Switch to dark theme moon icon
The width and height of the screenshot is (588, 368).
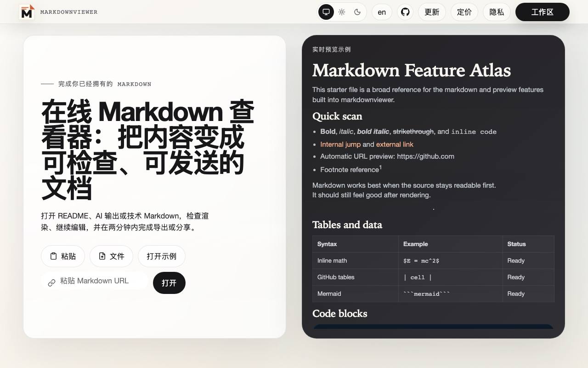[x=357, y=12]
